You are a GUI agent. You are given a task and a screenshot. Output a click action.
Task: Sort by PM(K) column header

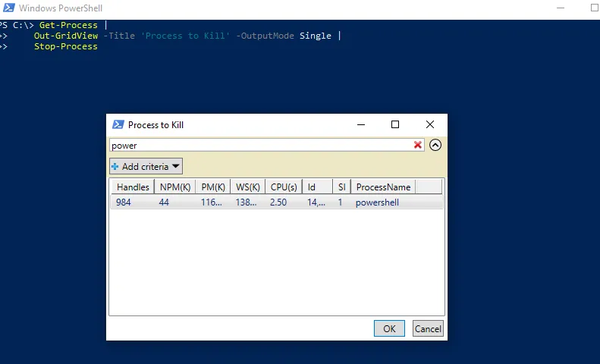pyautogui.click(x=212, y=187)
